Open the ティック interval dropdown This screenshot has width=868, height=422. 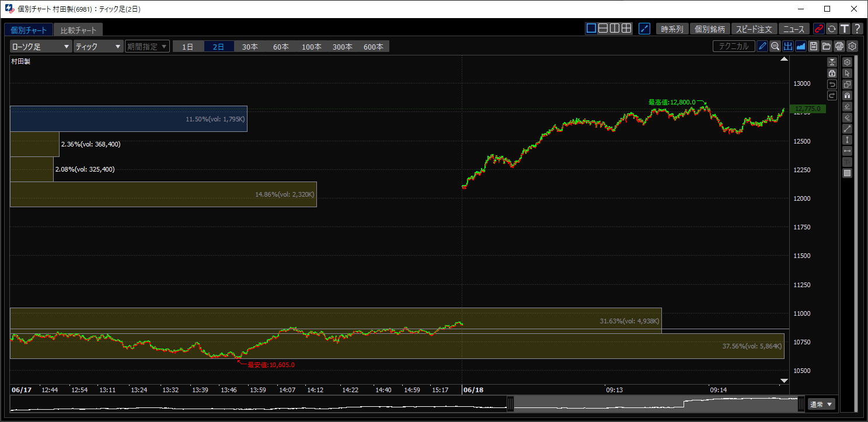[98, 47]
